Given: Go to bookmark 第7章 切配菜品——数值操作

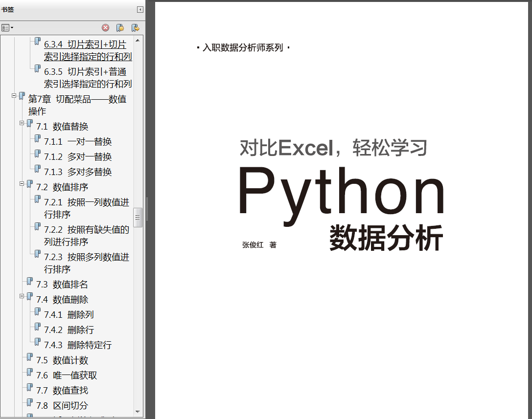Looking at the screenshot, I should (77, 105).
